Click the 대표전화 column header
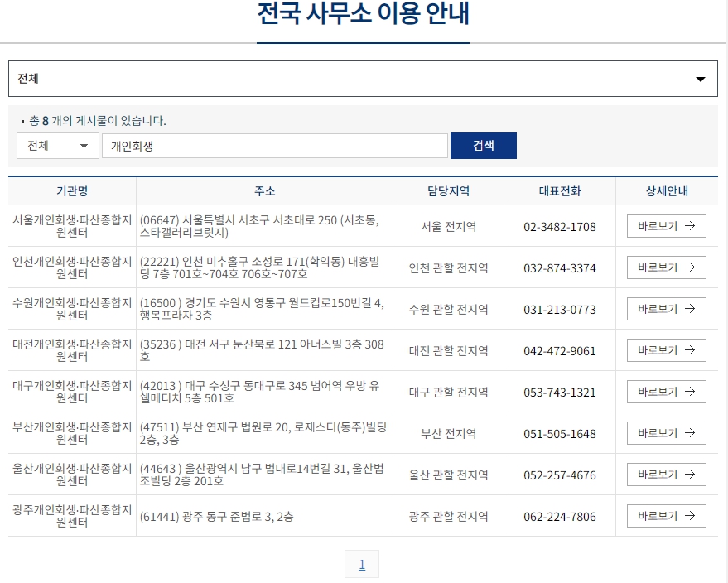The height and width of the screenshot is (583, 728). [559, 190]
